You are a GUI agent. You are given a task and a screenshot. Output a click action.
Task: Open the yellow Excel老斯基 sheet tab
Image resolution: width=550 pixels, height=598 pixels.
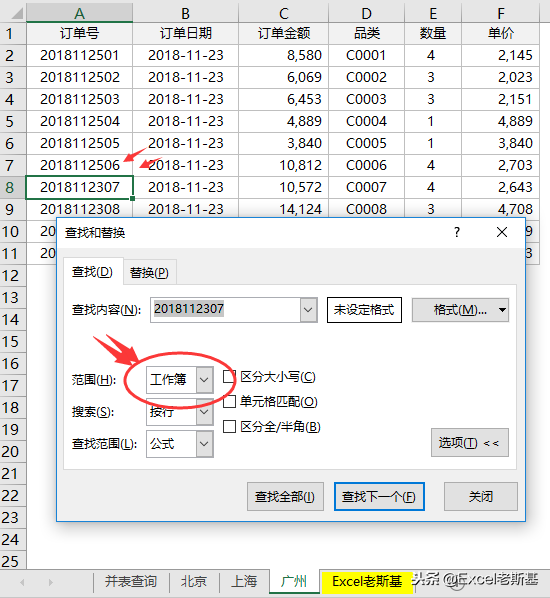click(x=367, y=581)
